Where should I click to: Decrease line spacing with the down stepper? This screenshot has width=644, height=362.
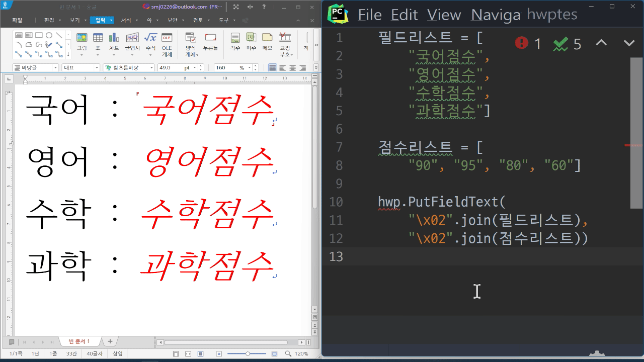[x=257, y=70]
